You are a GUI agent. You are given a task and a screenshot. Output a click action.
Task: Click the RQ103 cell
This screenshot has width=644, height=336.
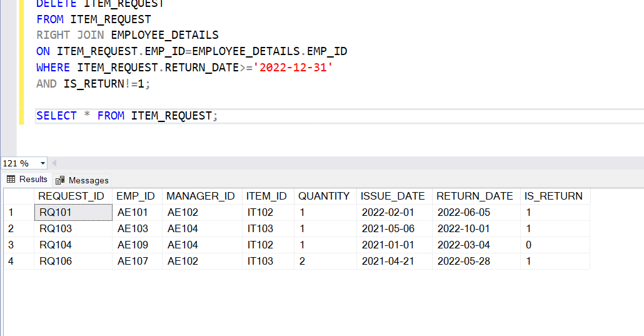click(x=73, y=228)
